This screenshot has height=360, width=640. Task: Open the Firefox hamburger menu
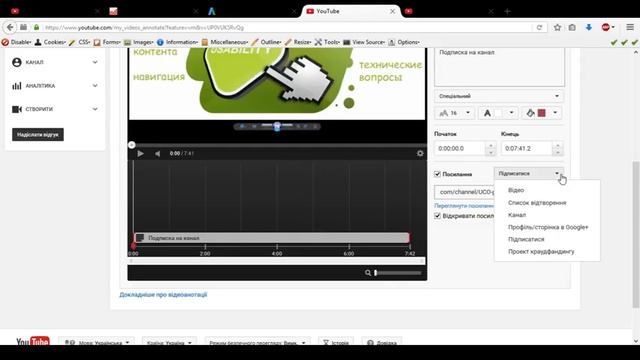click(630, 27)
